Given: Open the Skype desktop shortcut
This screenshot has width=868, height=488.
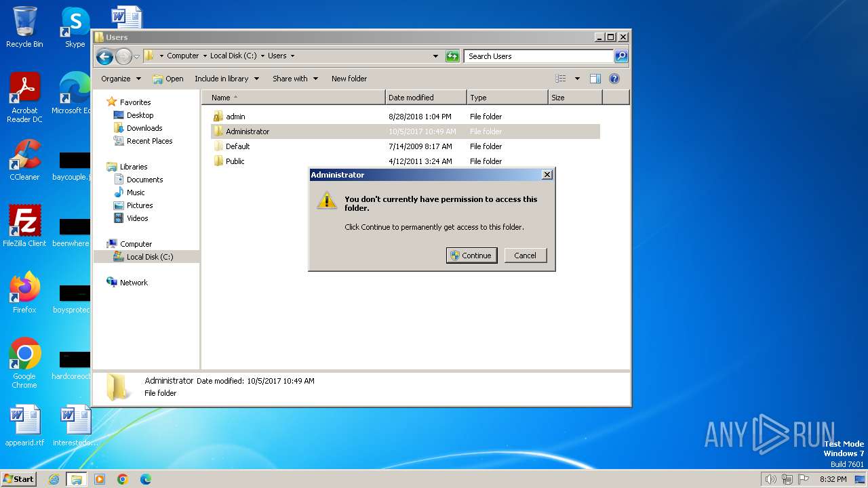Looking at the screenshot, I should pos(75,27).
